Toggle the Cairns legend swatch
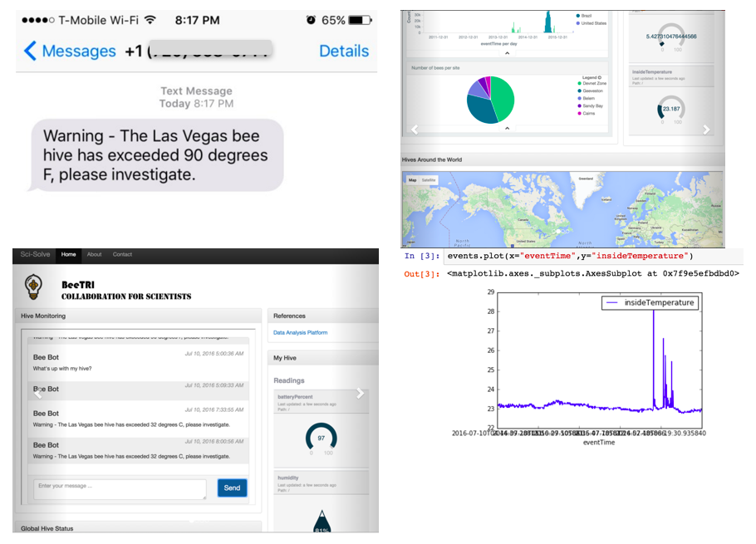This screenshot has width=756, height=544. (579, 113)
